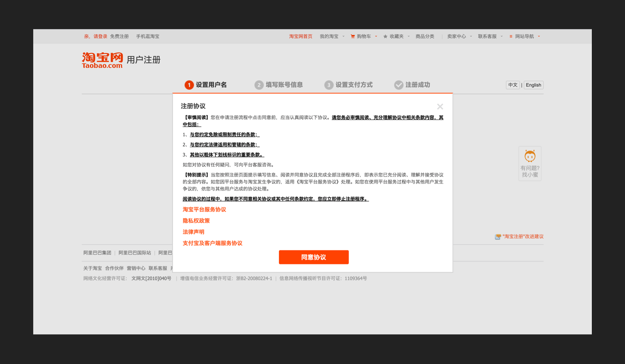Image resolution: width=625 pixels, height=364 pixels.
Task: Open 我的淘宝 menu
Action: [329, 36]
